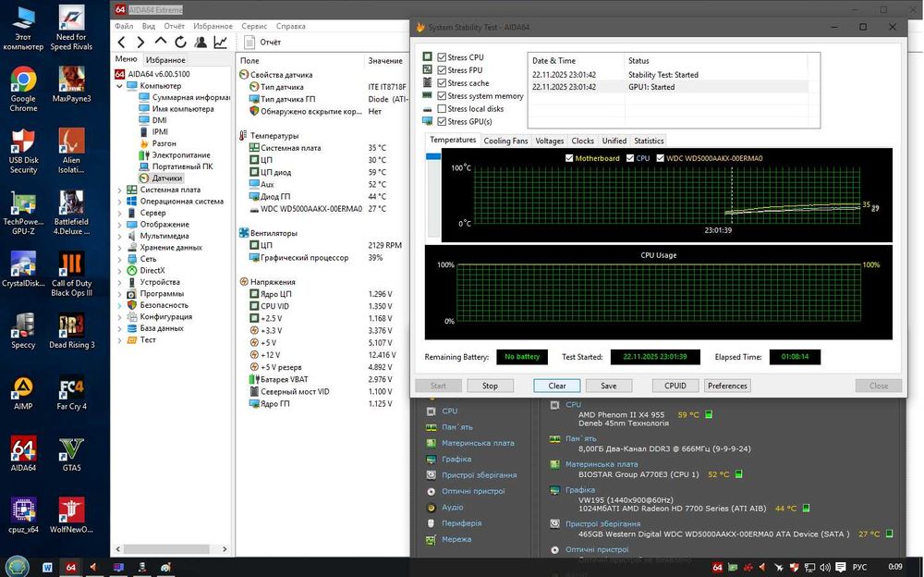Uncheck Stress FPU option
The width and height of the screenshot is (924, 577).
pyautogui.click(x=442, y=70)
